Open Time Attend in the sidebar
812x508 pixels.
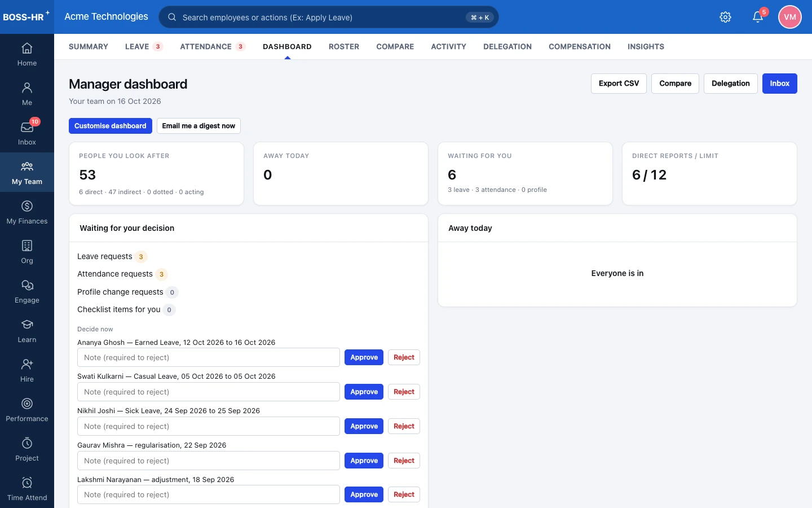[x=27, y=489]
